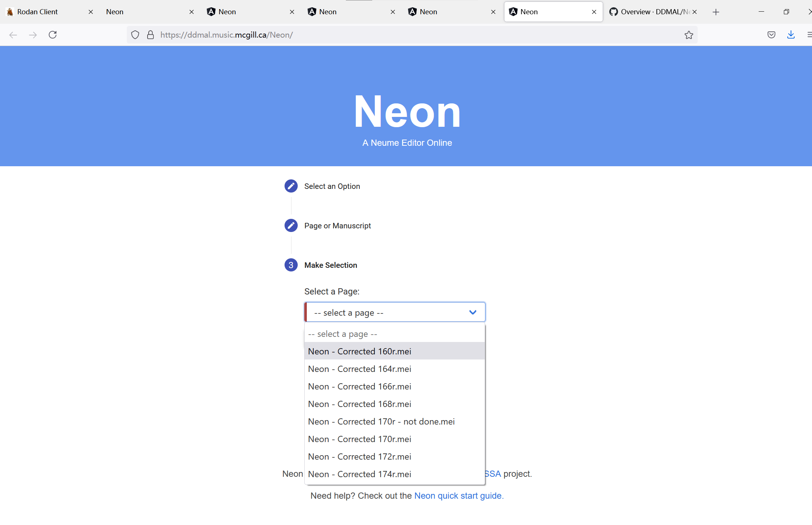Bookmark this page with the star icon

click(x=688, y=35)
